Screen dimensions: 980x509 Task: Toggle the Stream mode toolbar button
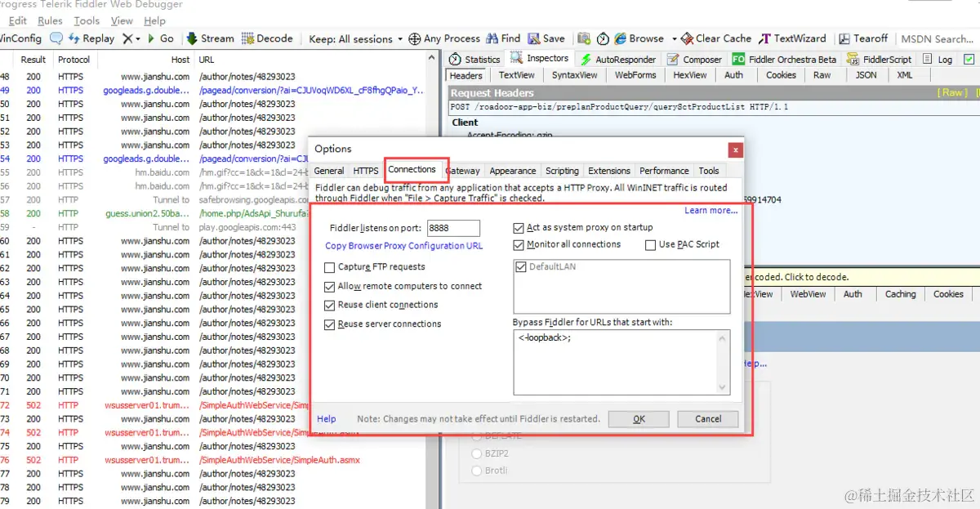pos(211,38)
